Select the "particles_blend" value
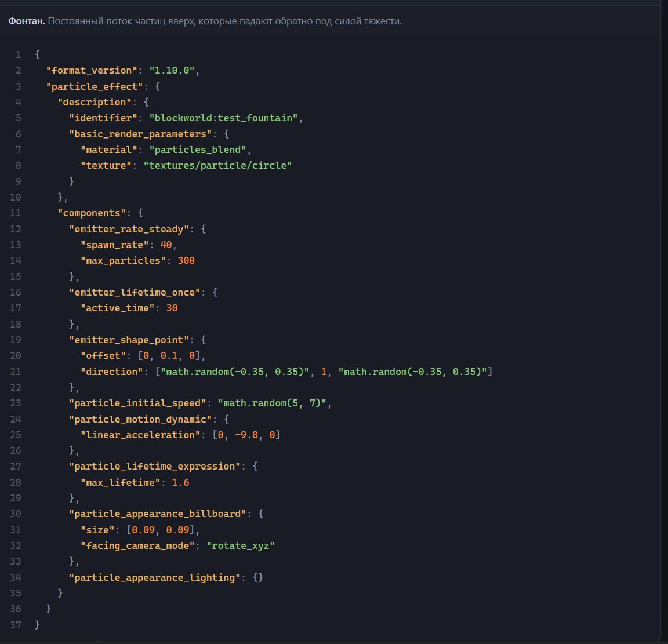668x644 pixels. (198, 150)
